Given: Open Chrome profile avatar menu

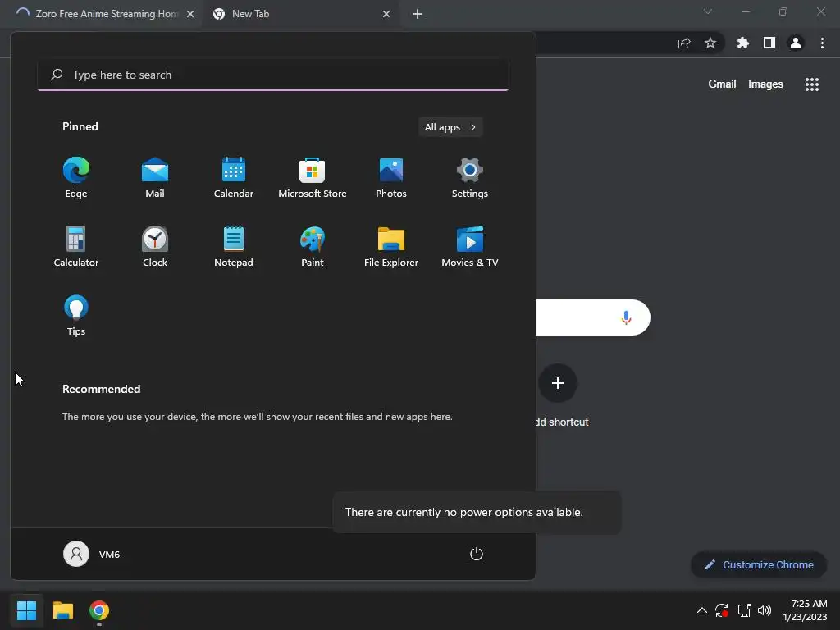Looking at the screenshot, I should coord(796,43).
